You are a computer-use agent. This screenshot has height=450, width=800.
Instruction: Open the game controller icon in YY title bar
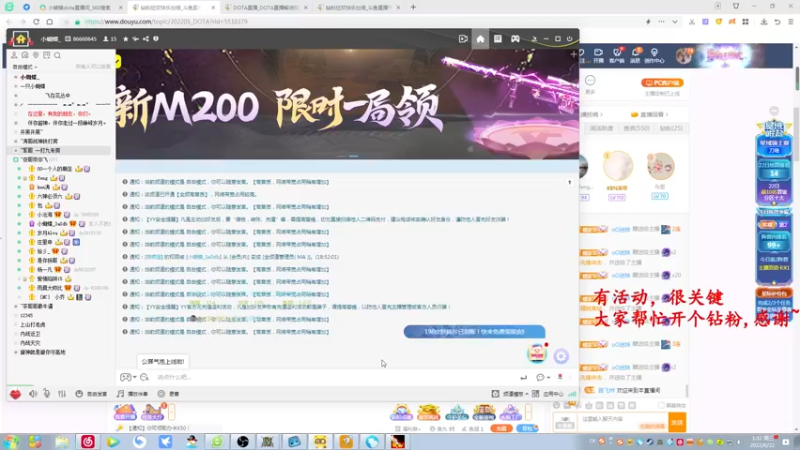515,39
